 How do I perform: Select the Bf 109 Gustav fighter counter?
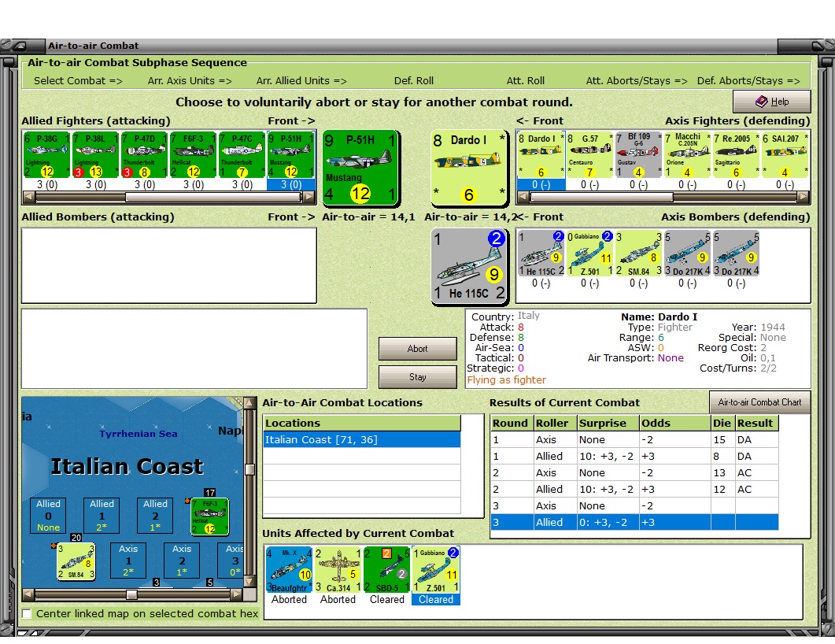pyautogui.click(x=638, y=155)
